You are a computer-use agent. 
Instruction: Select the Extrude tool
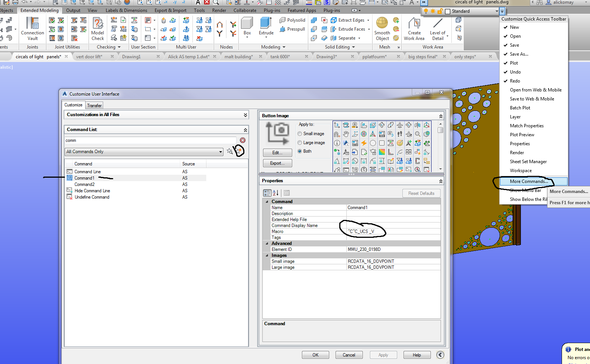(x=266, y=27)
